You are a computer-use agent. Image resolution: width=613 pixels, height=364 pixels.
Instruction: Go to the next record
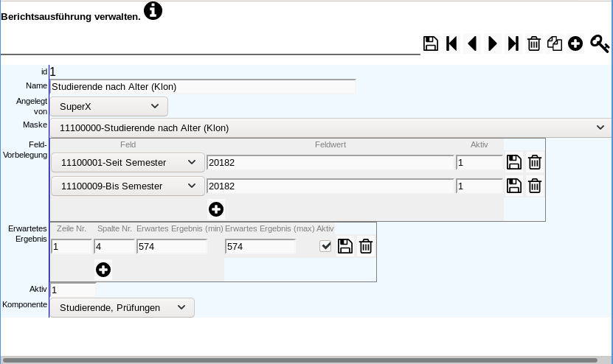tap(493, 43)
